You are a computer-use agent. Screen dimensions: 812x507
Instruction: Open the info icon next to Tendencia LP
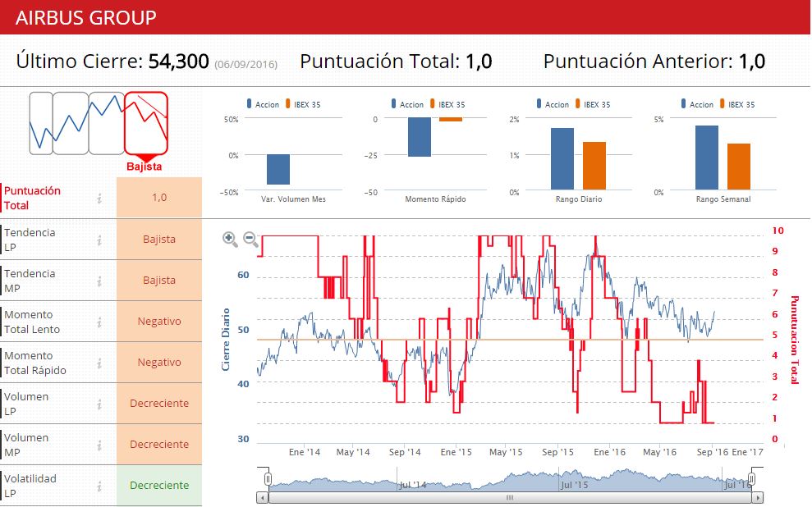99,240
